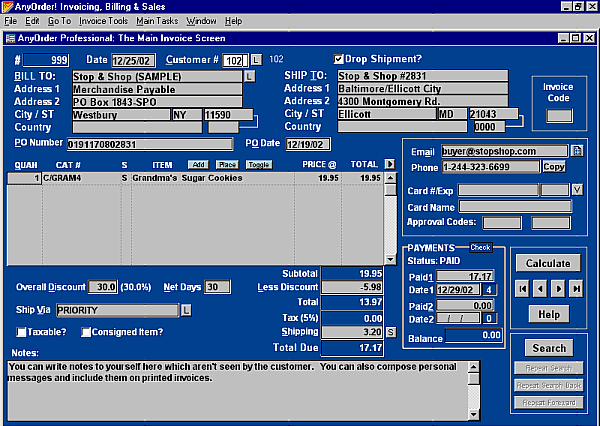Open the Invoice Tools menu
The image size is (600, 426).
coord(103,21)
